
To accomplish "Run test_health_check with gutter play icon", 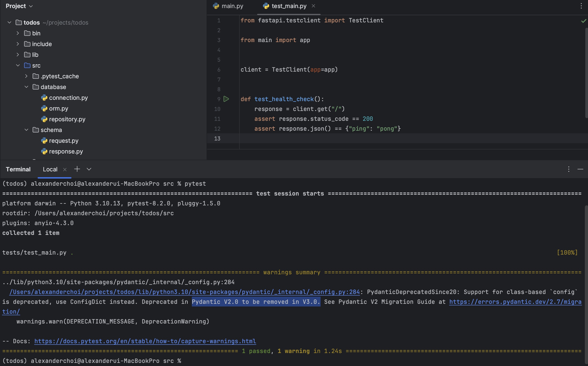I will click(x=226, y=99).
